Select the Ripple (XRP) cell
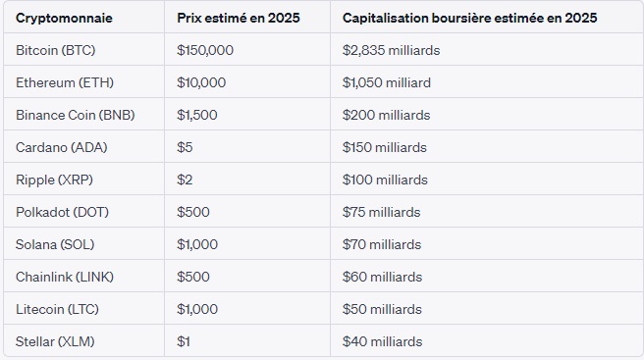 coord(54,180)
